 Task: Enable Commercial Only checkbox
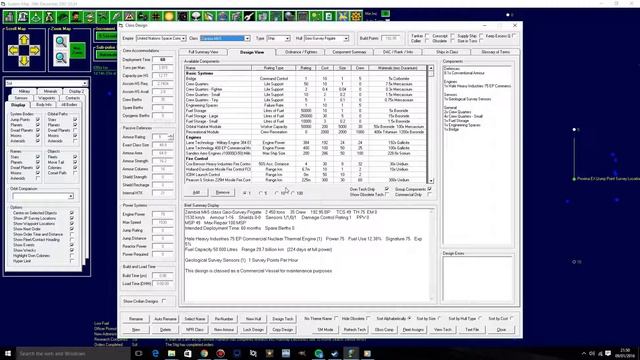coord(429,194)
